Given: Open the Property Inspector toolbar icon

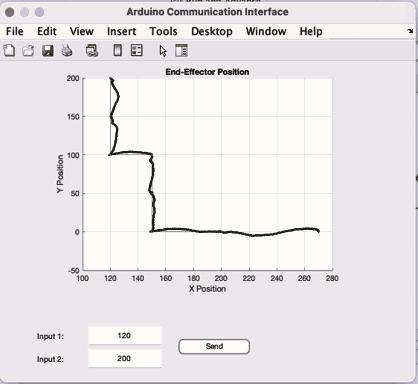Looking at the screenshot, I should [182, 51].
